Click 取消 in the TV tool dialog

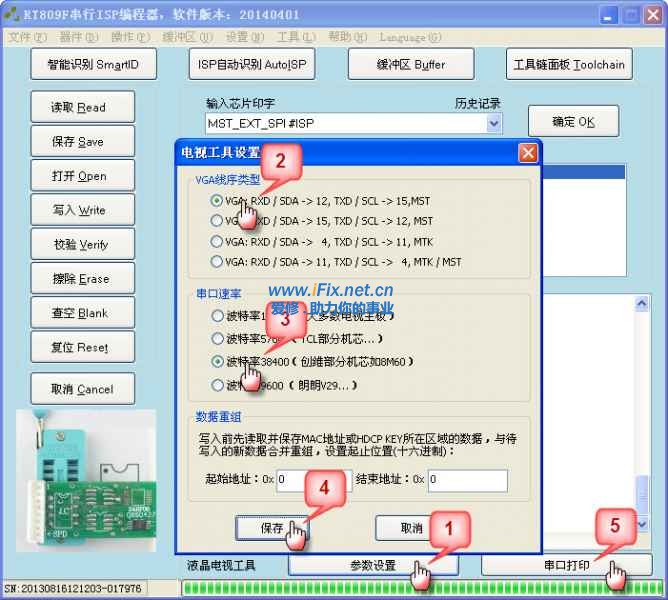point(411,527)
